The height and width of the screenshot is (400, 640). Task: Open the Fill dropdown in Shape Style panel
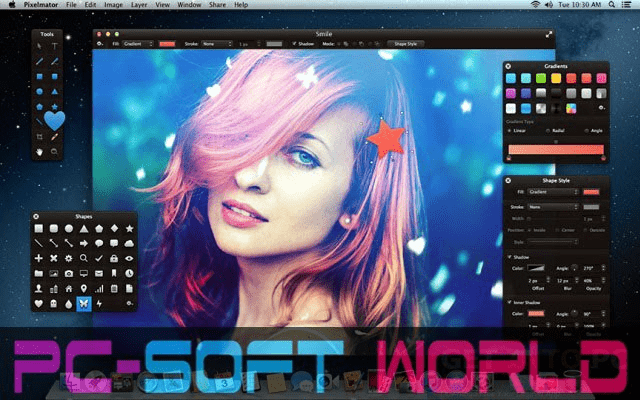[x=553, y=192]
